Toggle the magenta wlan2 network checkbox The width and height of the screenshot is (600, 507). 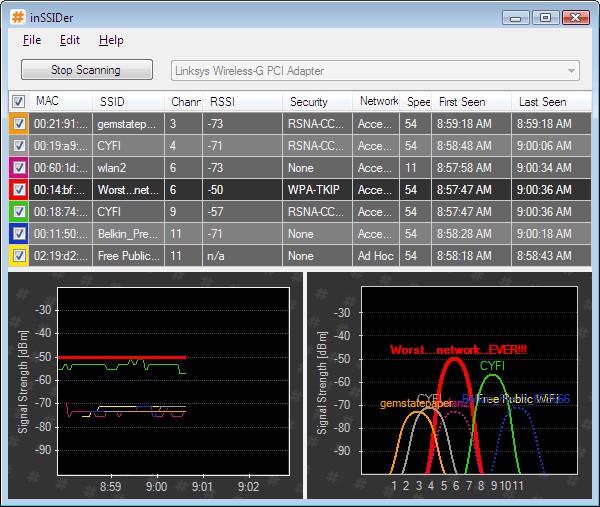[x=18, y=167]
